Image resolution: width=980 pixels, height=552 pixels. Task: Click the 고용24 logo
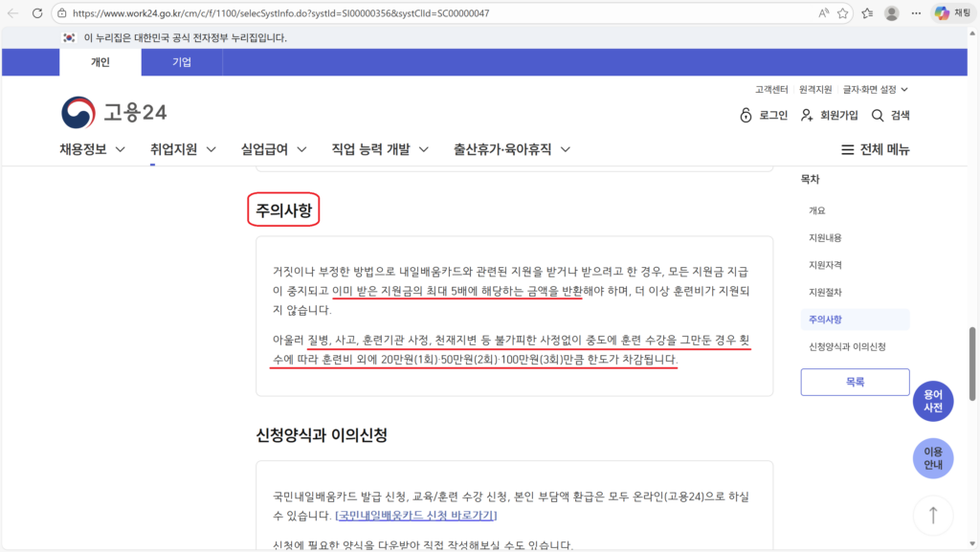coord(114,112)
